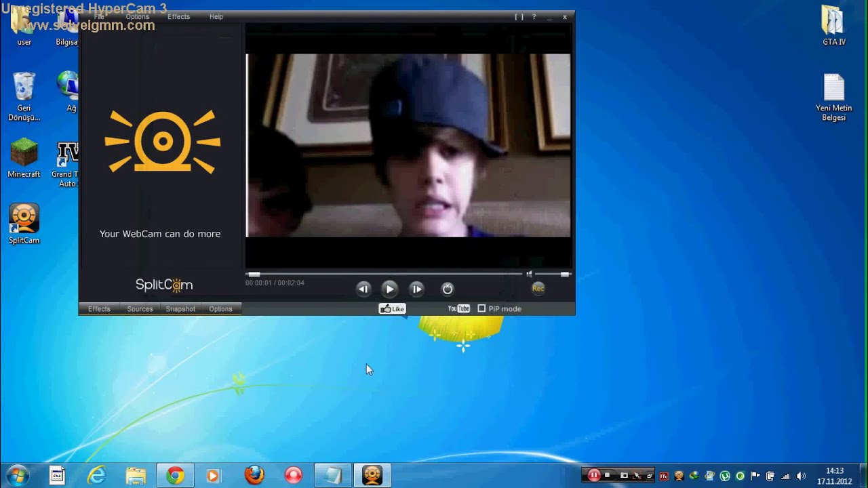Toggle SplitCam fullscreen bracket icon

point(519,17)
